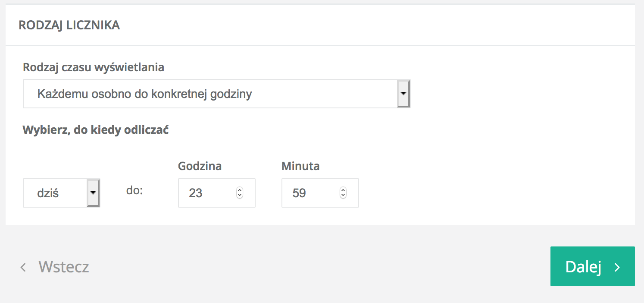Increase the Minuta value with up arrow
This screenshot has height=303, width=644.
(x=343, y=190)
